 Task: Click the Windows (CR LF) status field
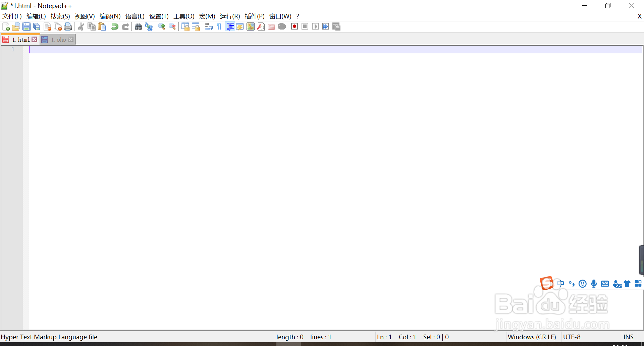click(532, 337)
